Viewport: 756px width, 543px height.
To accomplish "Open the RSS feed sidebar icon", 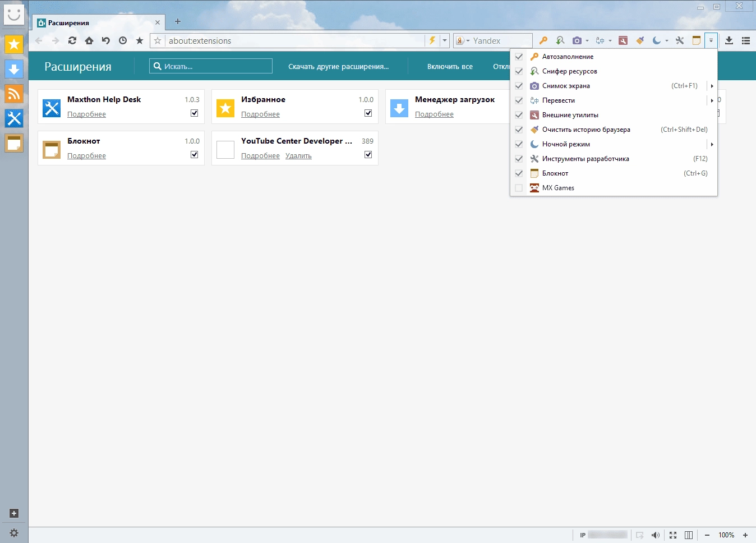I will (14, 94).
